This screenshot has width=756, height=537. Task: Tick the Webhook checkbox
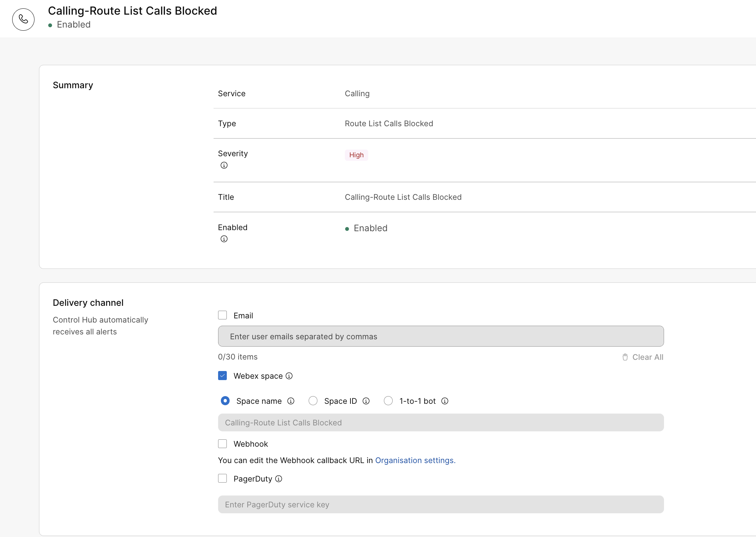pos(223,444)
